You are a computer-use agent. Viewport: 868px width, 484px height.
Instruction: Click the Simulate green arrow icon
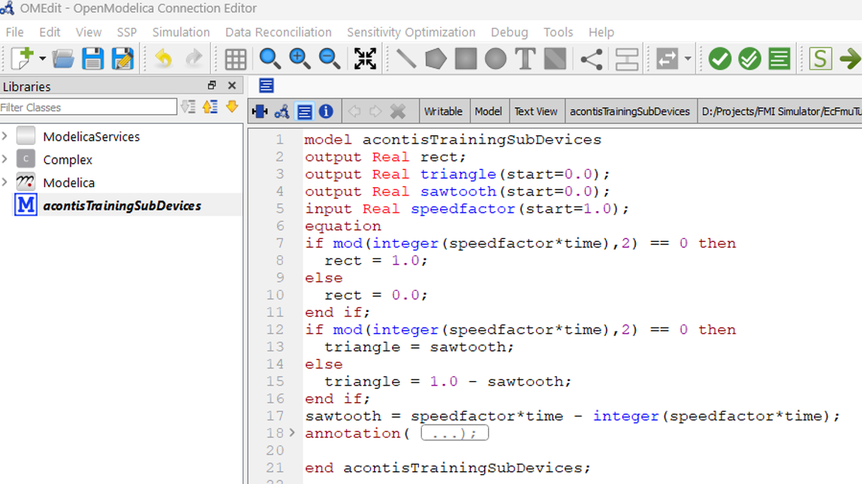850,59
